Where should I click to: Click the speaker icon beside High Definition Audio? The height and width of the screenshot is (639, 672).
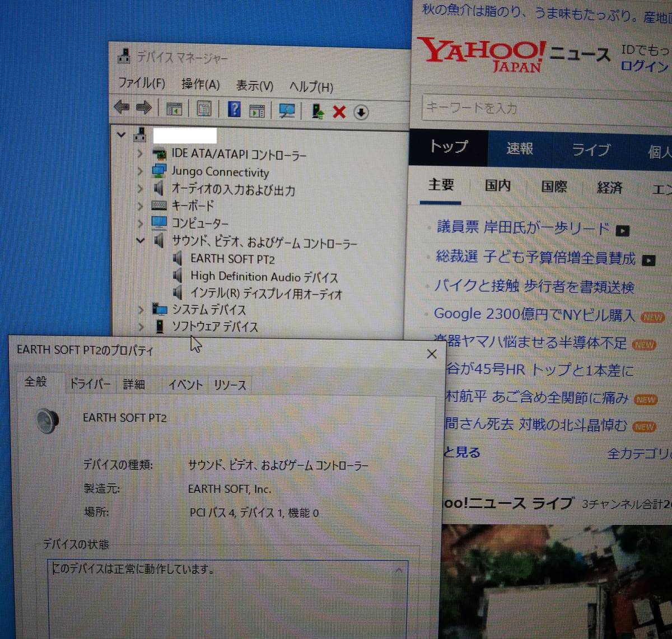(178, 275)
